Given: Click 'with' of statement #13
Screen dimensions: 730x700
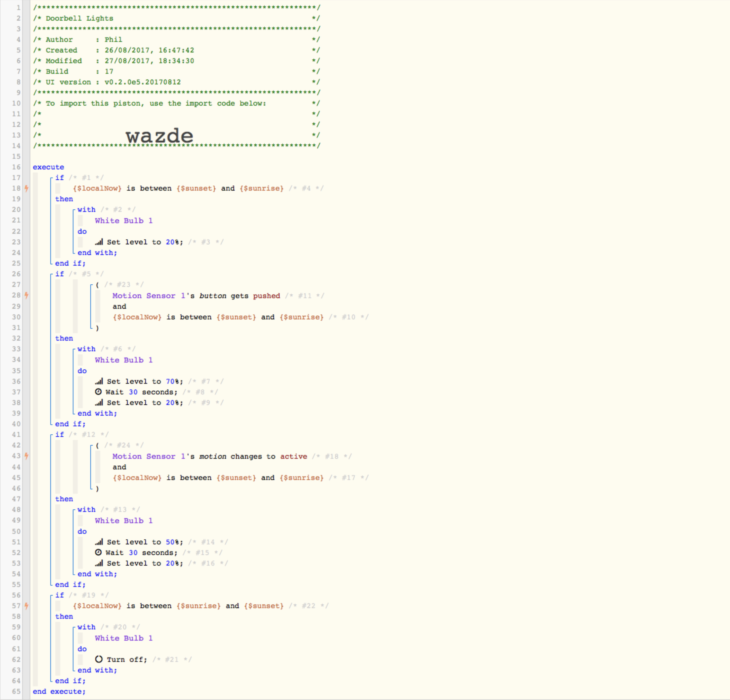Looking at the screenshot, I should [87, 509].
